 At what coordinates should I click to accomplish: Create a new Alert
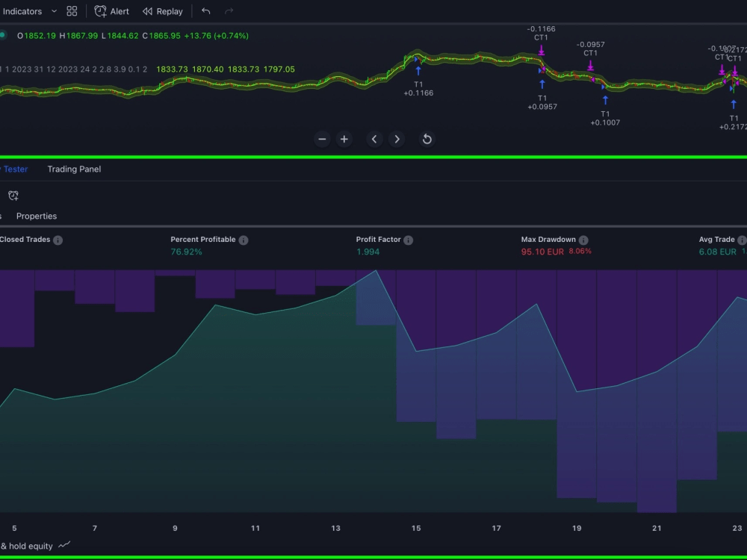[111, 11]
